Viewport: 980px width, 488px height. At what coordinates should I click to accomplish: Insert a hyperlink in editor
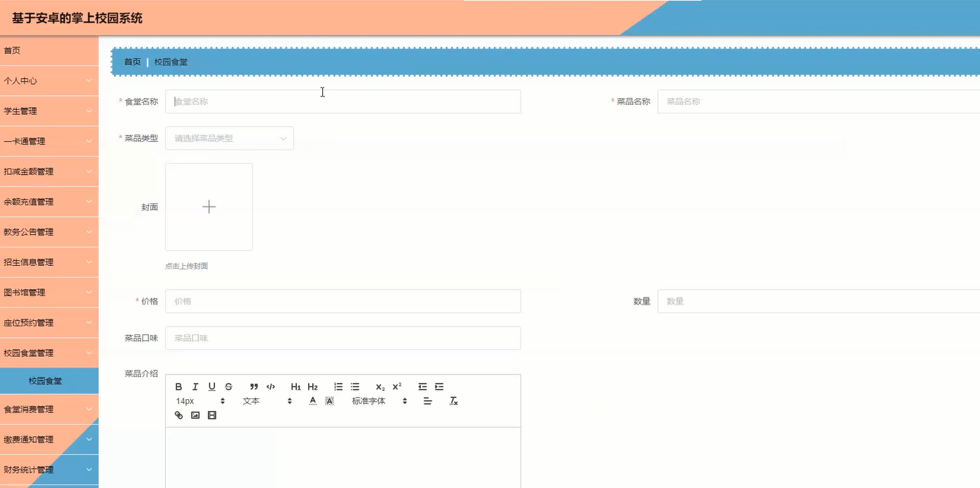[178, 415]
